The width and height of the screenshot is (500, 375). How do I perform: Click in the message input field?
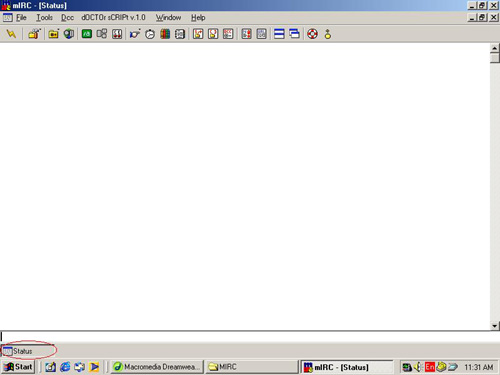[x=249, y=336]
